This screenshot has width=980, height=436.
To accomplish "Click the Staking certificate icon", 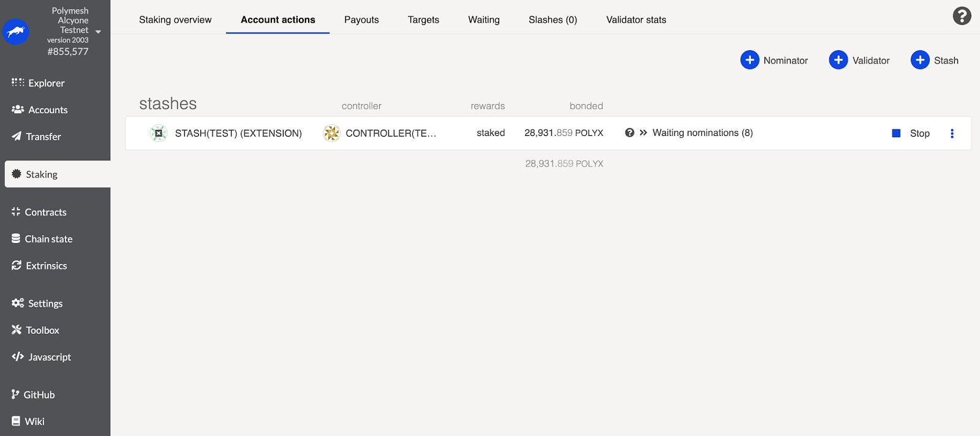I will point(17,174).
